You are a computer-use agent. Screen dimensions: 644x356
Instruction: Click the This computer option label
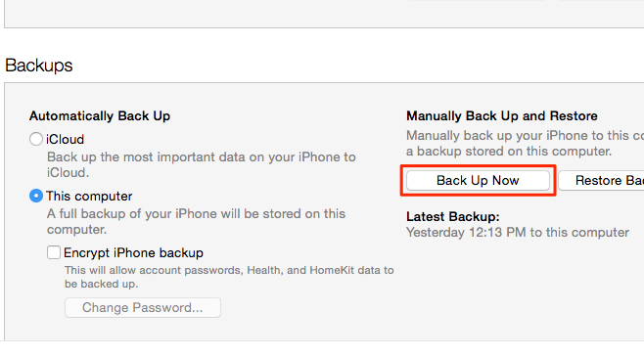coord(89,197)
